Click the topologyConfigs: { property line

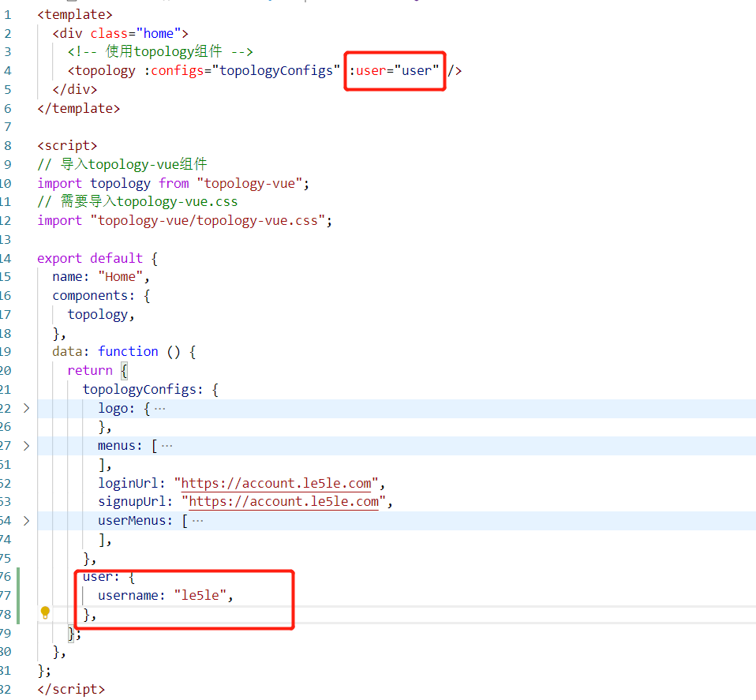[151, 390]
